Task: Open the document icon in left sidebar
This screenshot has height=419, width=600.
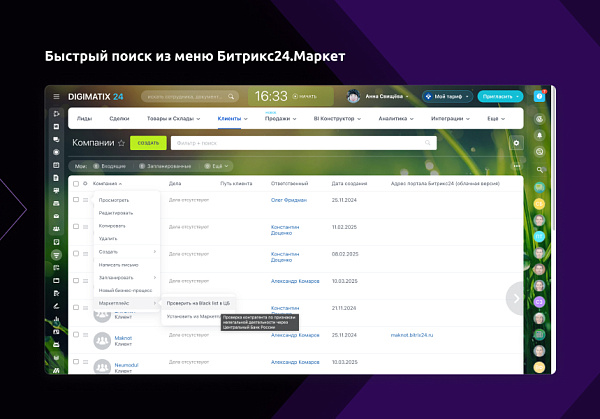Action: click(x=56, y=178)
